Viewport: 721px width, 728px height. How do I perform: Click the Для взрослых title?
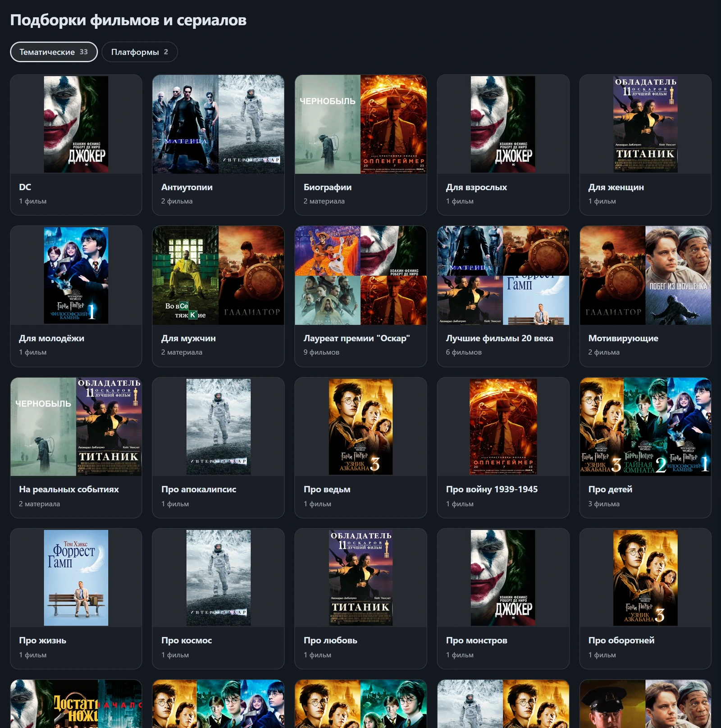(x=476, y=187)
